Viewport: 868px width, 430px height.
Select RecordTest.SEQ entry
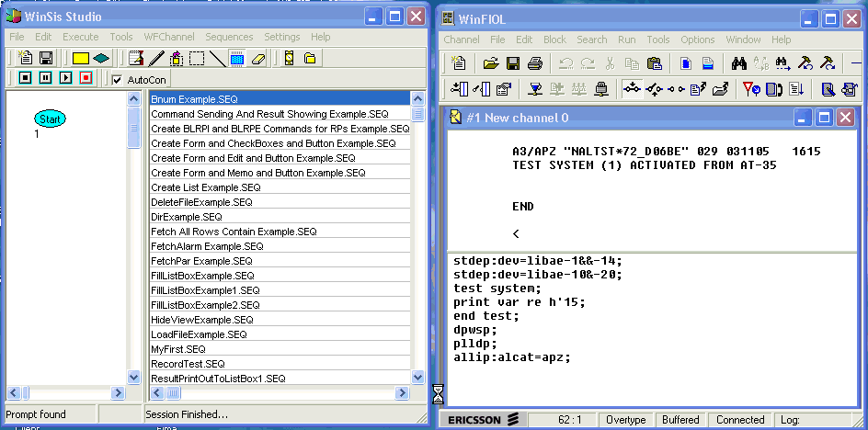tap(280, 364)
